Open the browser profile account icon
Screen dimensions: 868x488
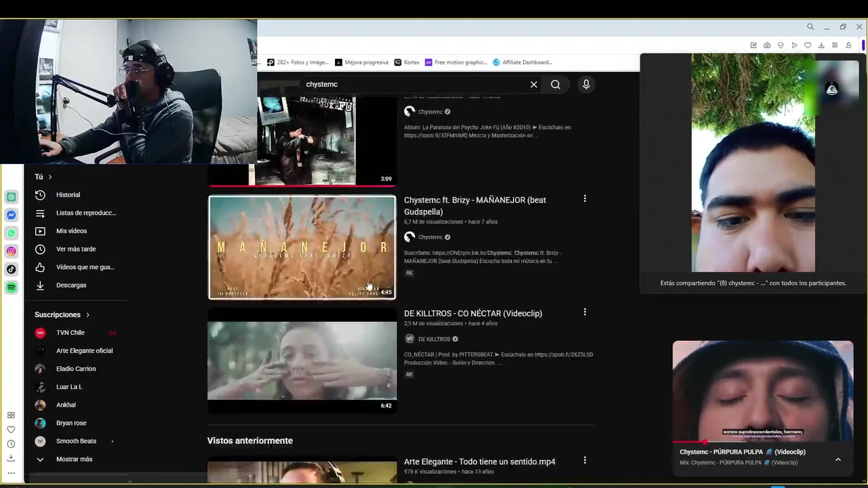(848, 45)
